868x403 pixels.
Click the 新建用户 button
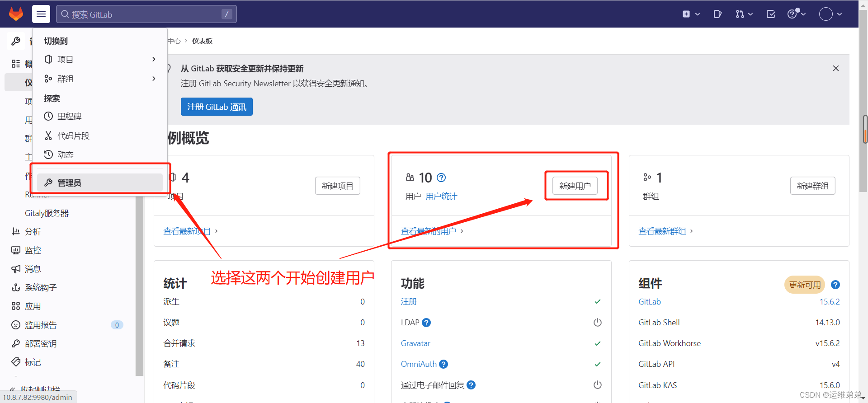click(575, 186)
